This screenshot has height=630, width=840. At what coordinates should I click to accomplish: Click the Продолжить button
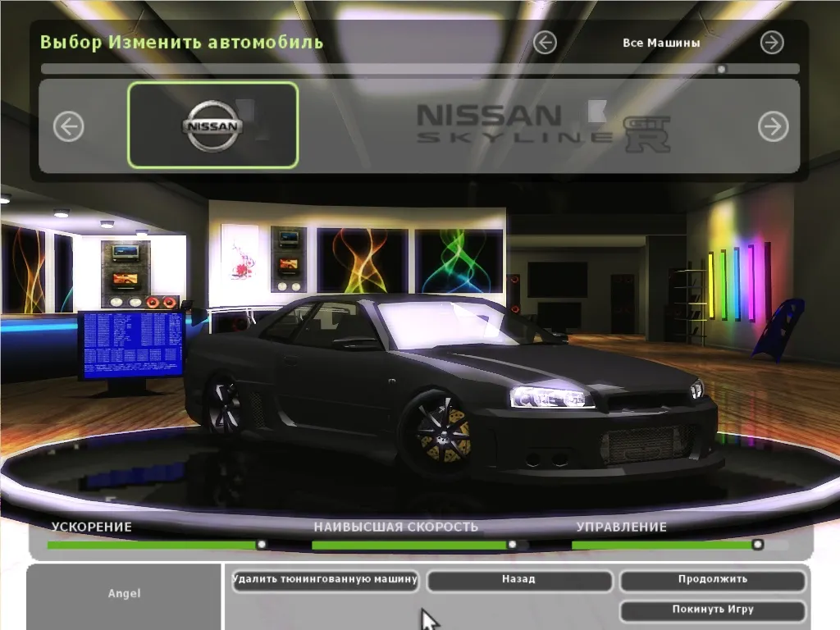tap(713, 580)
